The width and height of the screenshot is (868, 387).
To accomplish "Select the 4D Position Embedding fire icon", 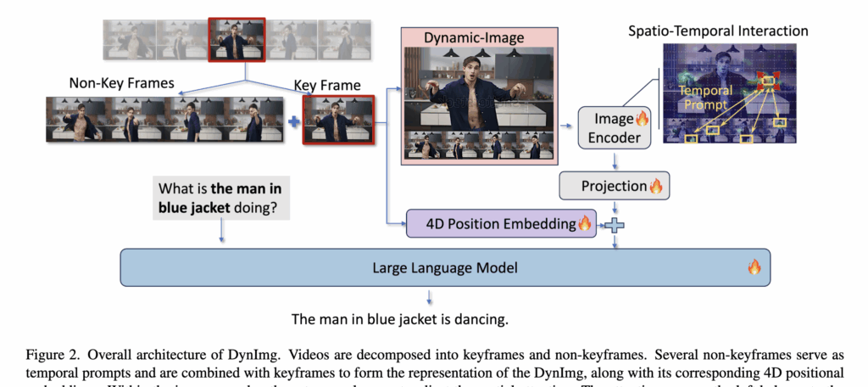I will click(584, 223).
